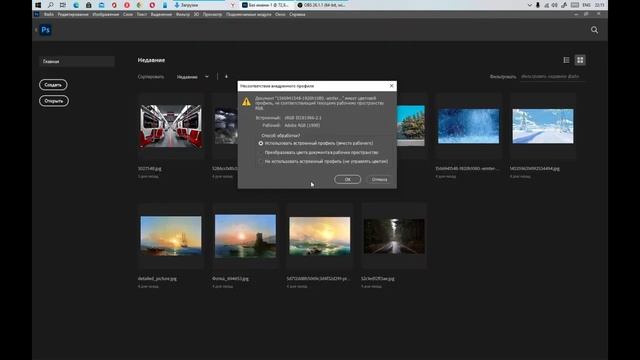Image resolution: width=640 pixels, height=360 pixels.
Task: Click the taskbar clock
Action: 600,5
